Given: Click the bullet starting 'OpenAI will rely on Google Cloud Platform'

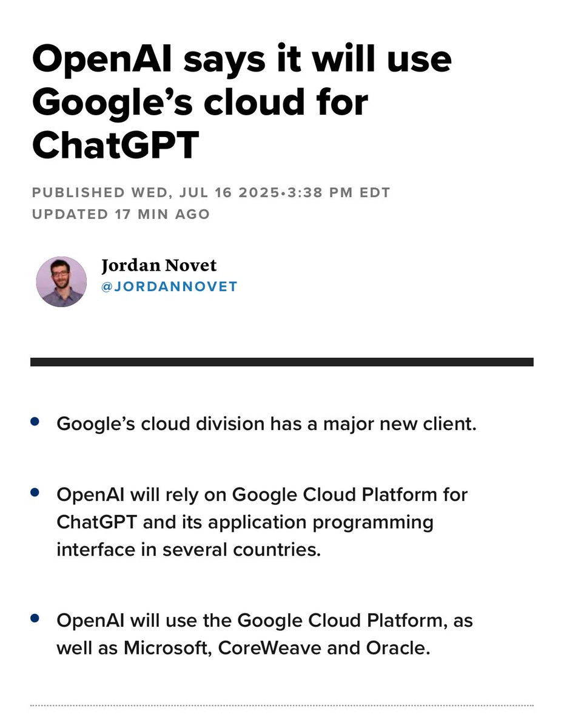Looking at the screenshot, I should [x=263, y=522].
